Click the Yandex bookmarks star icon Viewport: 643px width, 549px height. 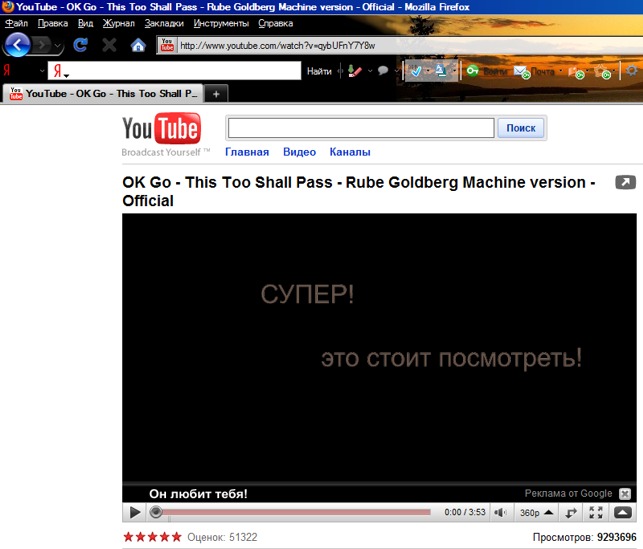[603, 71]
